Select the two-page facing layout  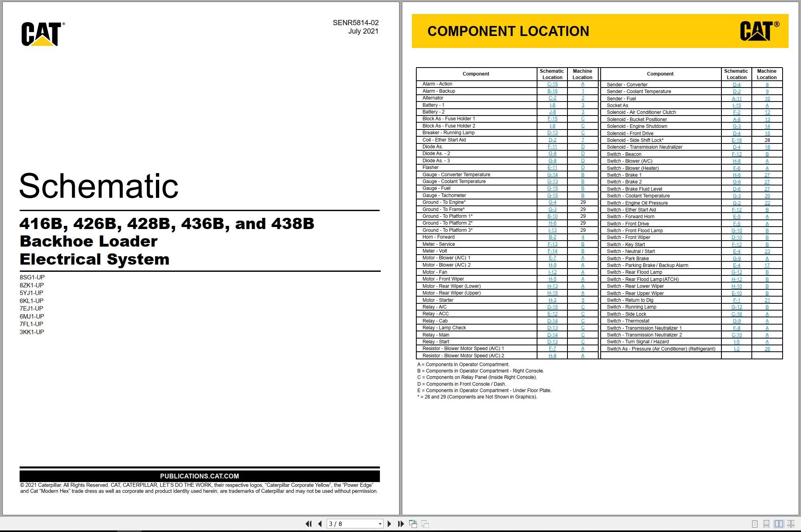(779, 524)
